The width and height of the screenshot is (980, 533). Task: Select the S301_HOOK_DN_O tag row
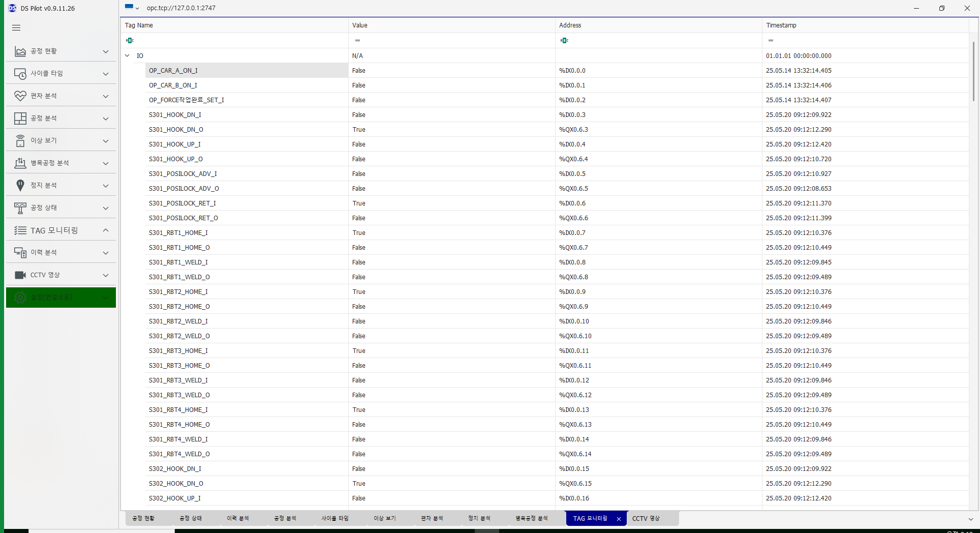176,130
